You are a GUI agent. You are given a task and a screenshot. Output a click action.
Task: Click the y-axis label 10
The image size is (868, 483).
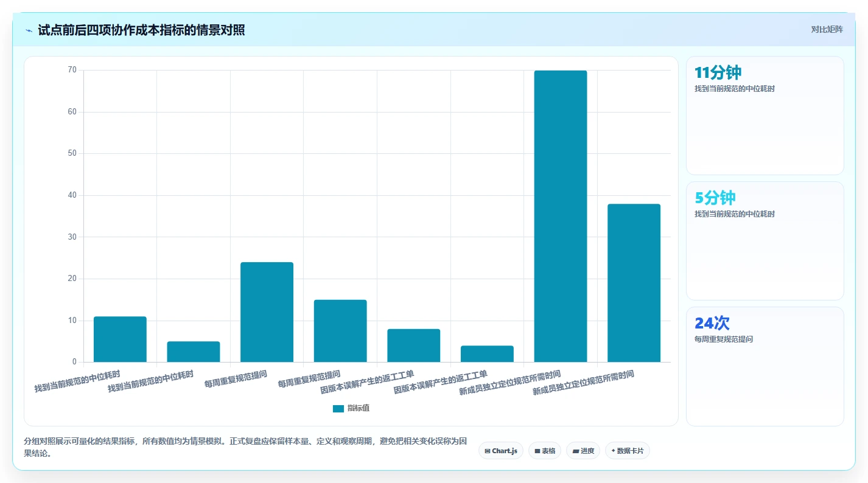(72, 321)
